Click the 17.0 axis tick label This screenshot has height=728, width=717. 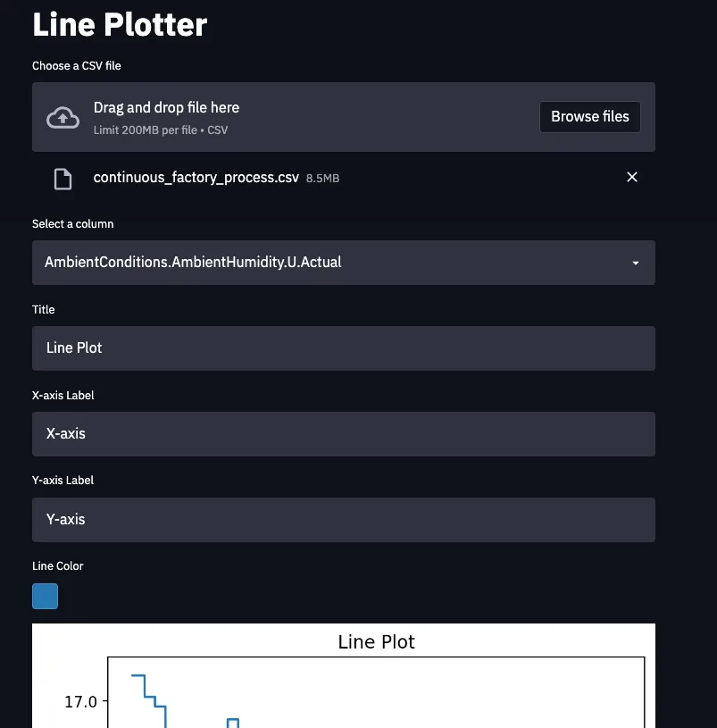(x=79, y=701)
